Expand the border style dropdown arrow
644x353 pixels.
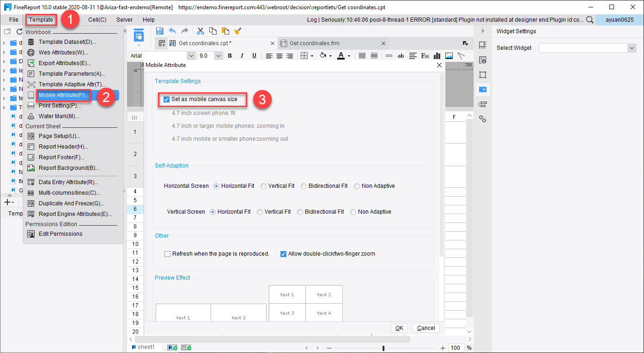pyautogui.click(x=312, y=56)
